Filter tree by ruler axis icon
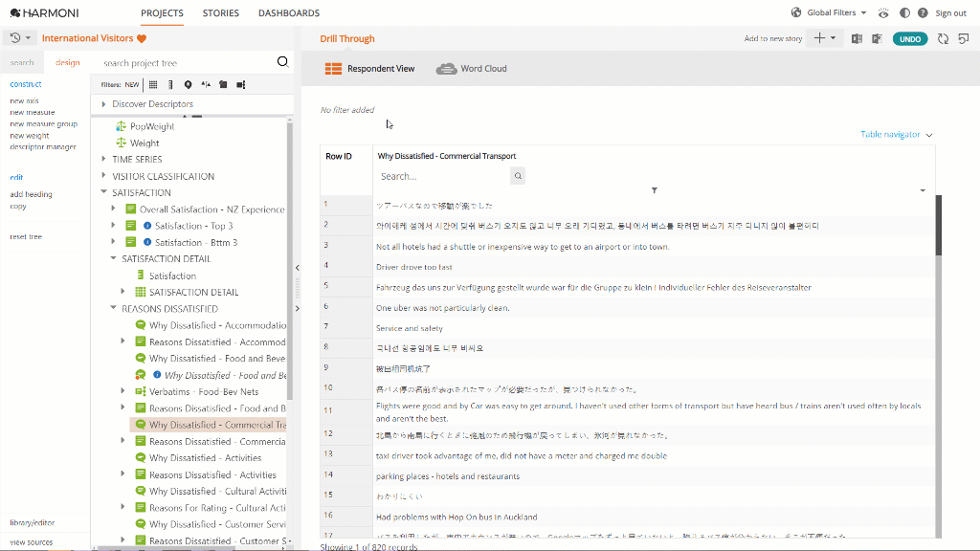The image size is (980, 551). pos(170,84)
